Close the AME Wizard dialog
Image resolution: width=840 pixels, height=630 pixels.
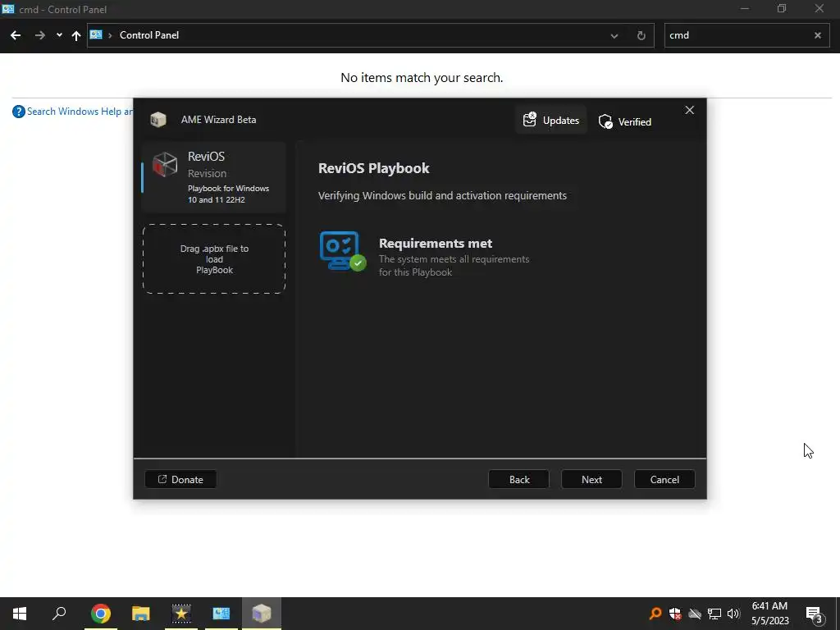coord(689,110)
